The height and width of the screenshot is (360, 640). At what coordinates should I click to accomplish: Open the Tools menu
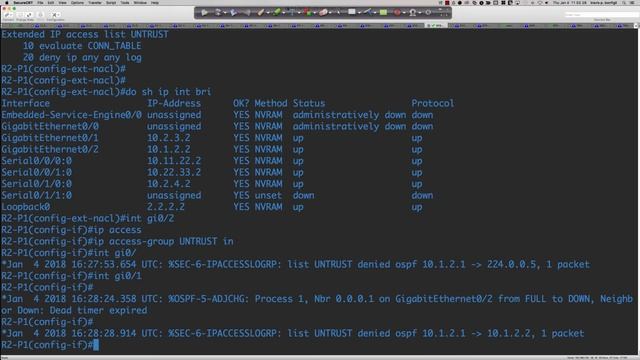point(125,3)
